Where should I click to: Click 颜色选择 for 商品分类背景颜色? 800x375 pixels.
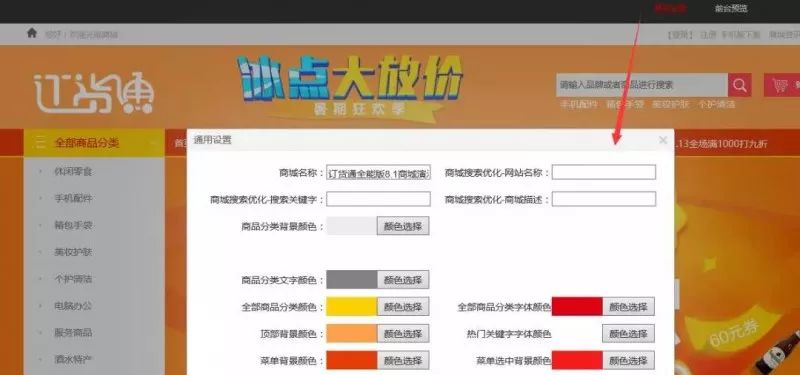click(x=403, y=226)
